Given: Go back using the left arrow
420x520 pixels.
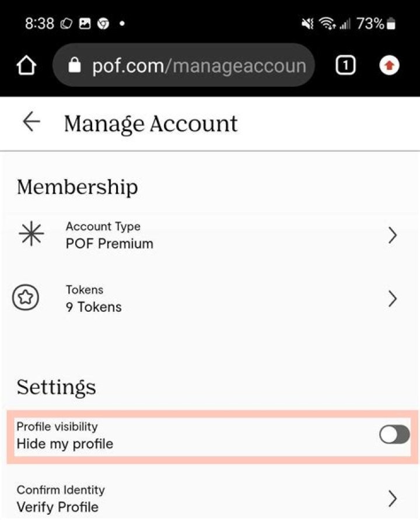Looking at the screenshot, I should pos(31,122).
